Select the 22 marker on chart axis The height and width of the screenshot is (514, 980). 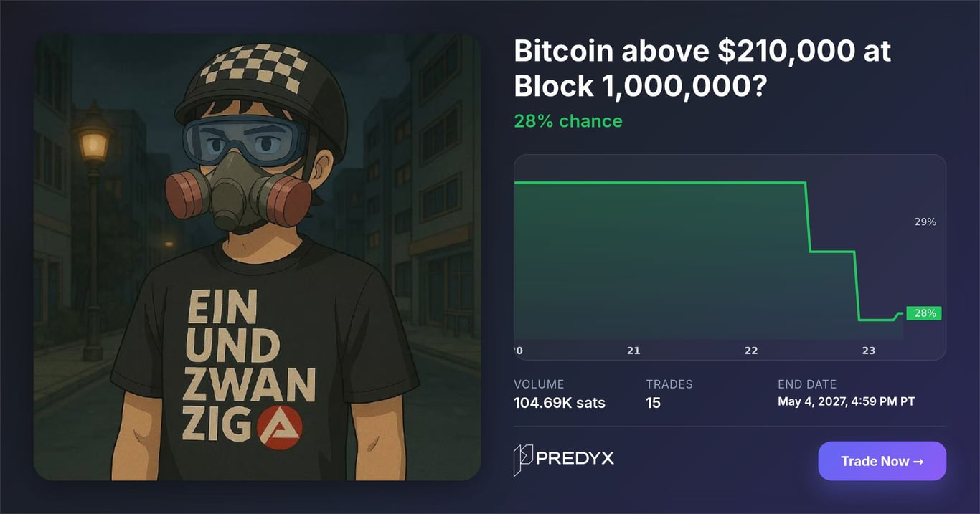[x=751, y=351]
